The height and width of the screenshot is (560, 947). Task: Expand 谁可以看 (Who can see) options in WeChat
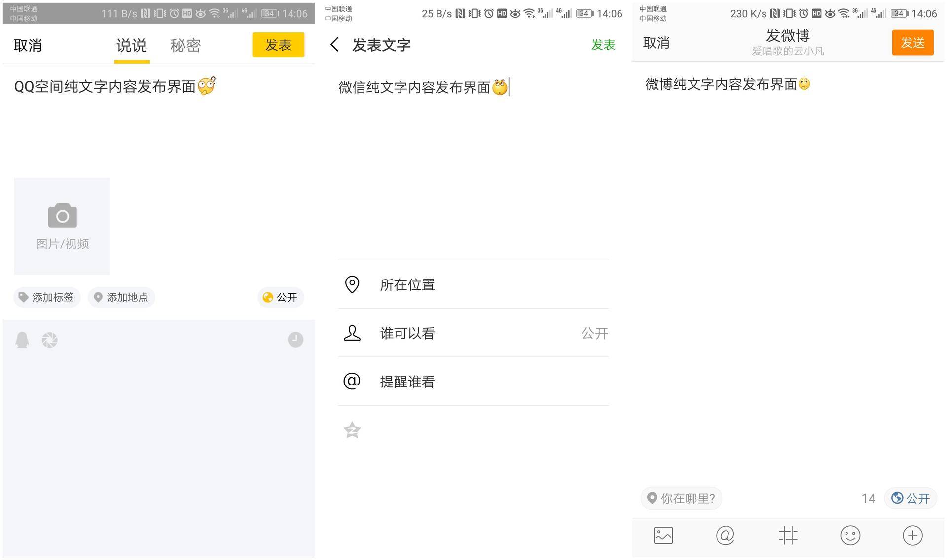point(472,332)
